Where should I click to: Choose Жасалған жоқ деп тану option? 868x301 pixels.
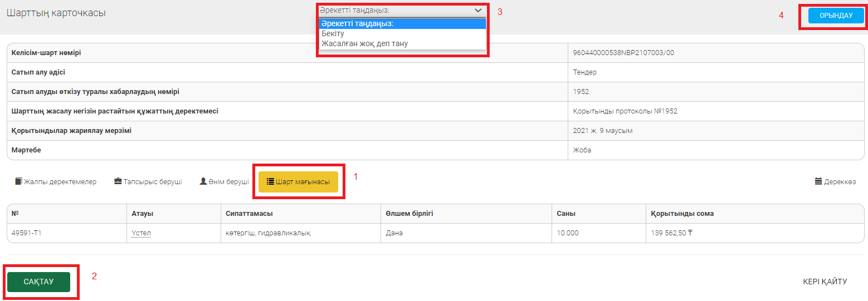[x=364, y=43]
